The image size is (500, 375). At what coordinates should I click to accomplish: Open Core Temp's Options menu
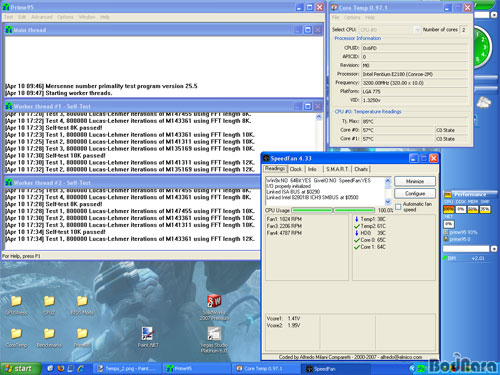(x=352, y=17)
